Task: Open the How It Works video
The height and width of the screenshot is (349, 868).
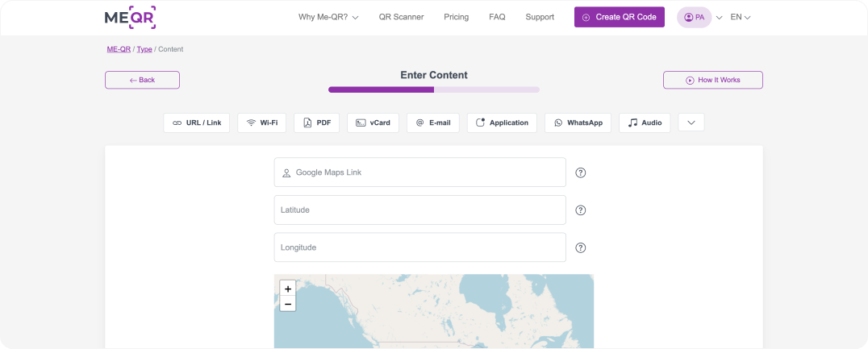Action: 712,80
